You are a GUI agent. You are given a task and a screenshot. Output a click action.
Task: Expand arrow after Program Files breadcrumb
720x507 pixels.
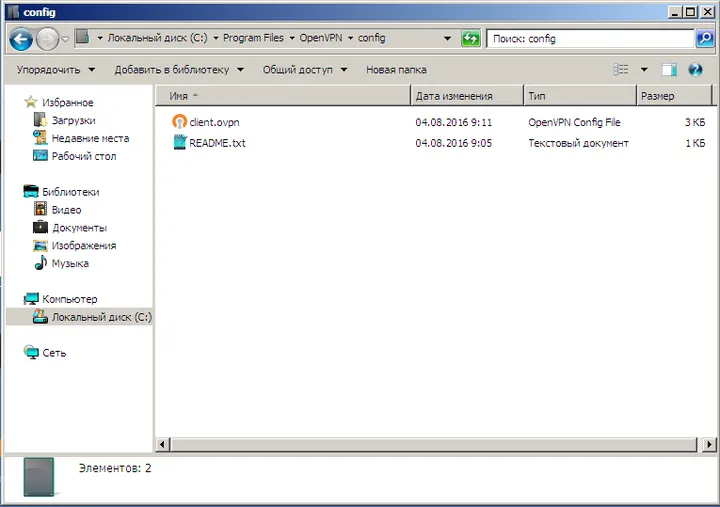[x=292, y=38]
